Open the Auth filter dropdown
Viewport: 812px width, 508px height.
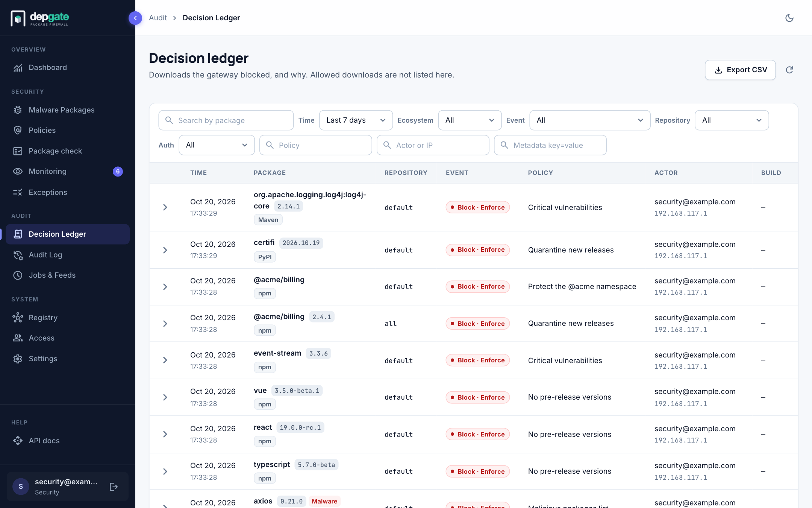217,145
